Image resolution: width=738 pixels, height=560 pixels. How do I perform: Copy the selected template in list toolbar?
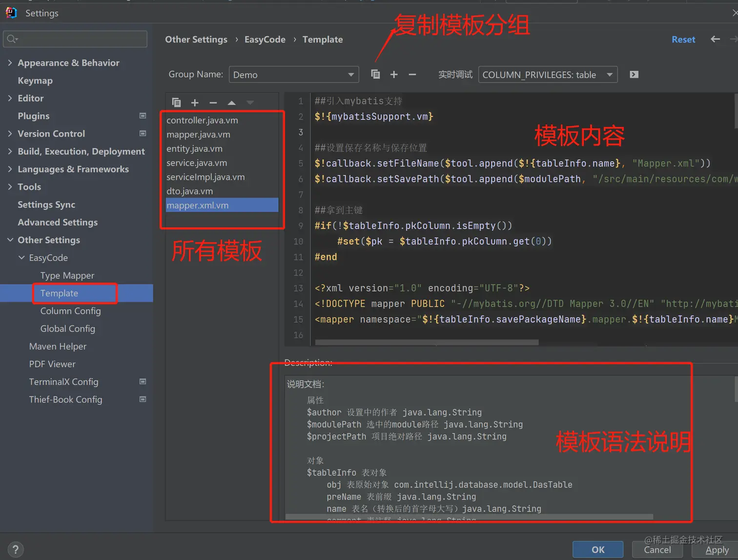pyautogui.click(x=177, y=103)
